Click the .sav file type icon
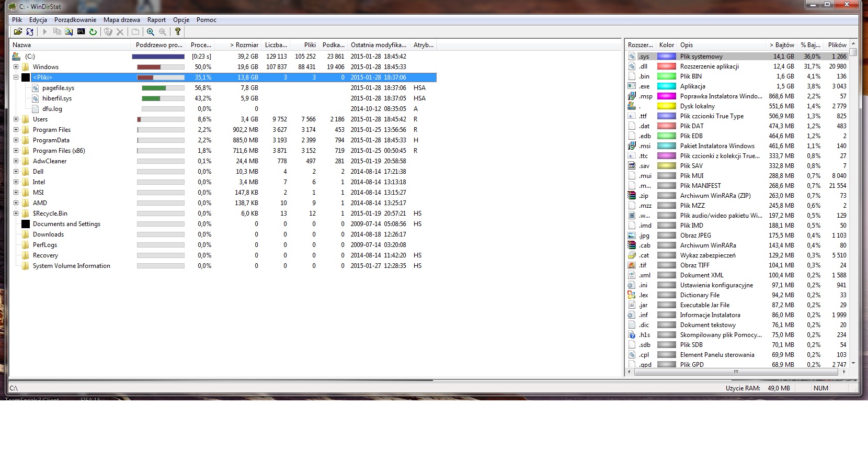The width and height of the screenshot is (868, 471). click(x=632, y=166)
